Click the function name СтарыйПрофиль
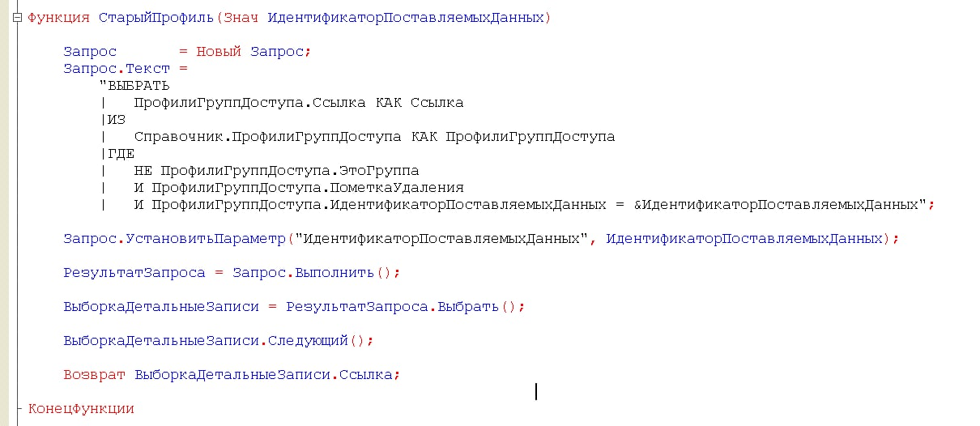 156,17
